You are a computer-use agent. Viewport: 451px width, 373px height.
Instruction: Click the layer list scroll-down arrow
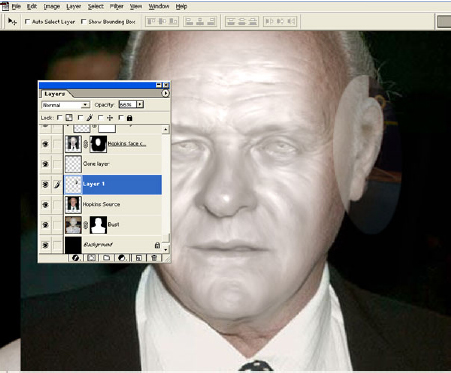tap(166, 249)
